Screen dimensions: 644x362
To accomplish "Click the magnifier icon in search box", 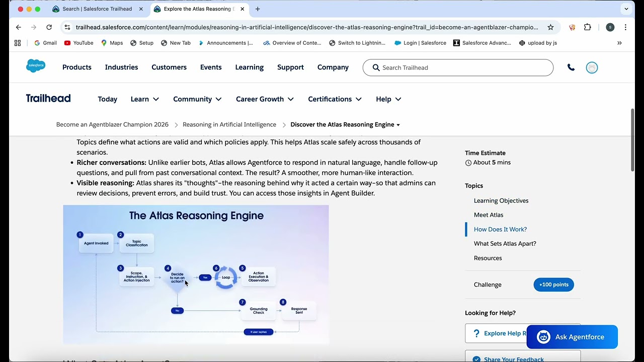I will (x=376, y=67).
